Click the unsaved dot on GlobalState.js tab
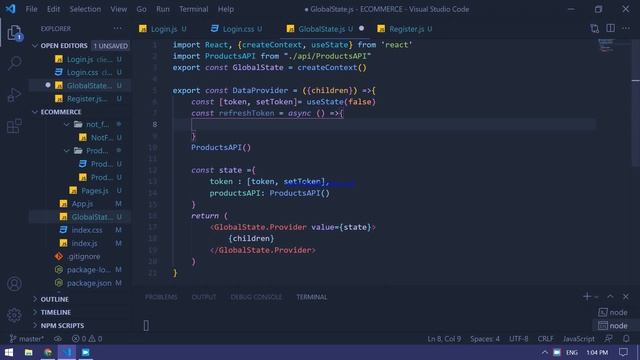Screen dimensions: 640x360 tap(362, 29)
